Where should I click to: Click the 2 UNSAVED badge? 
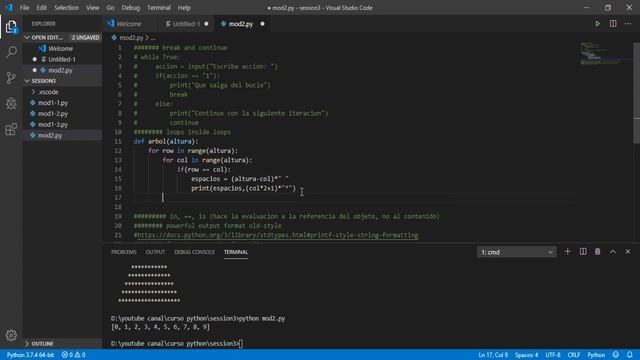coord(85,37)
